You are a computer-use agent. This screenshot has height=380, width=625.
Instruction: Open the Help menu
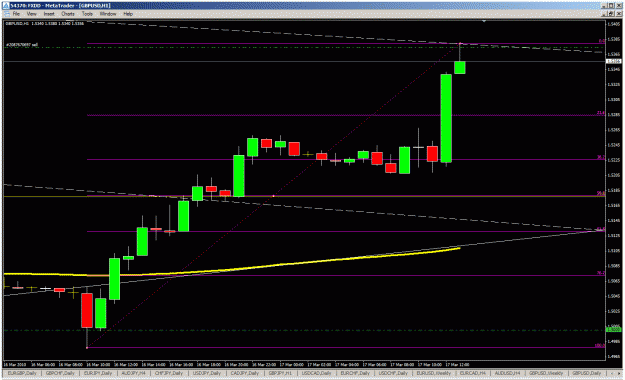coord(128,14)
